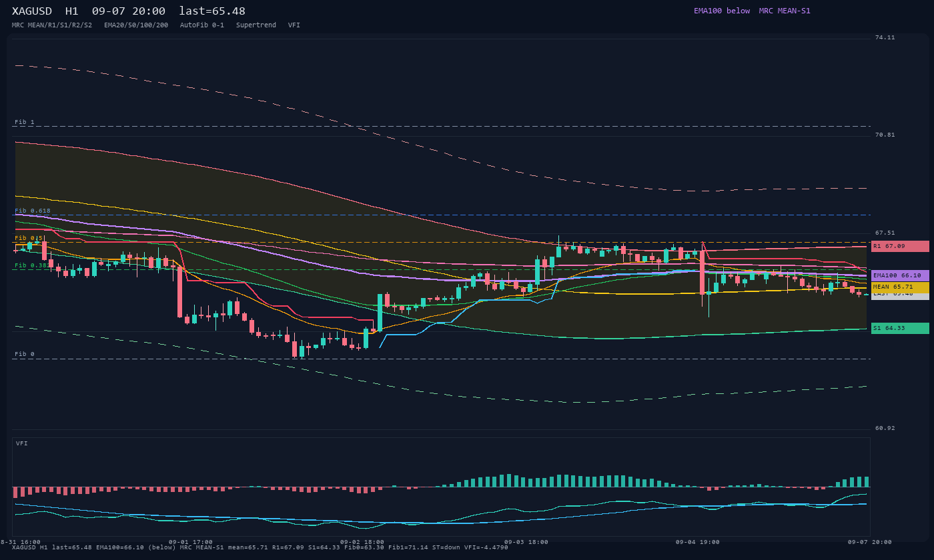Click the EMA100 below status text
This screenshot has height=560, width=934.
click(722, 11)
